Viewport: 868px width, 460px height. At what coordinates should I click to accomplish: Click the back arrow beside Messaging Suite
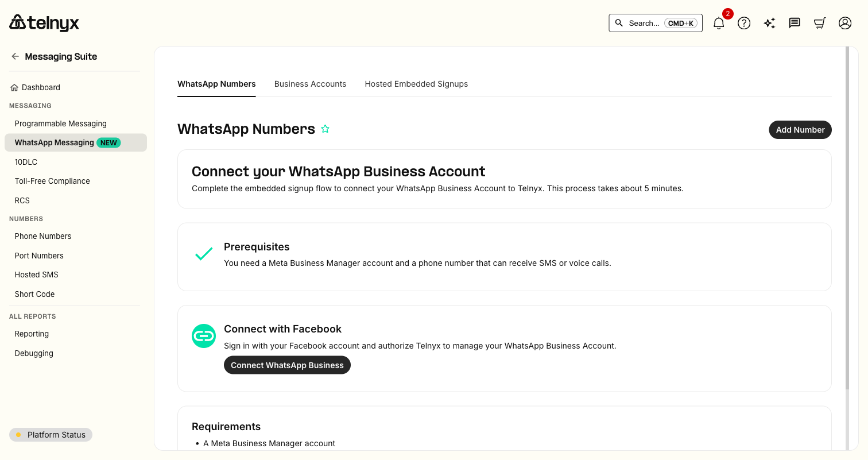15,56
